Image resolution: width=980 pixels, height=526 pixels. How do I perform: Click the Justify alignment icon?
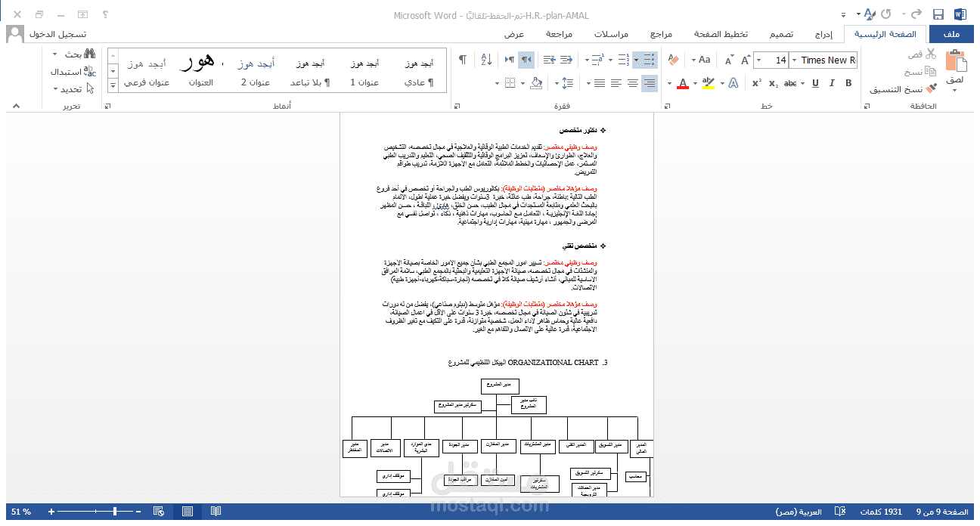coord(600,83)
